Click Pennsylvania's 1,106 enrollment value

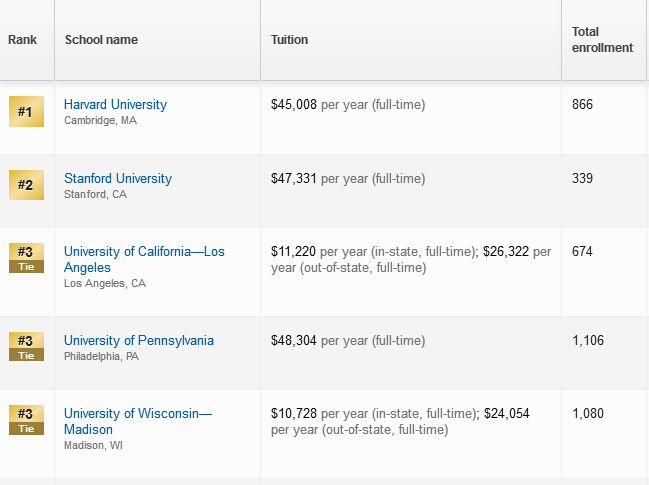pos(588,341)
